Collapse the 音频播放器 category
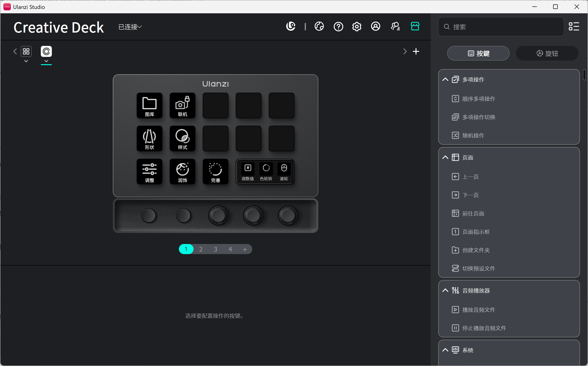Viewport: 588px width, 366px height. click(x=445, y=290)
